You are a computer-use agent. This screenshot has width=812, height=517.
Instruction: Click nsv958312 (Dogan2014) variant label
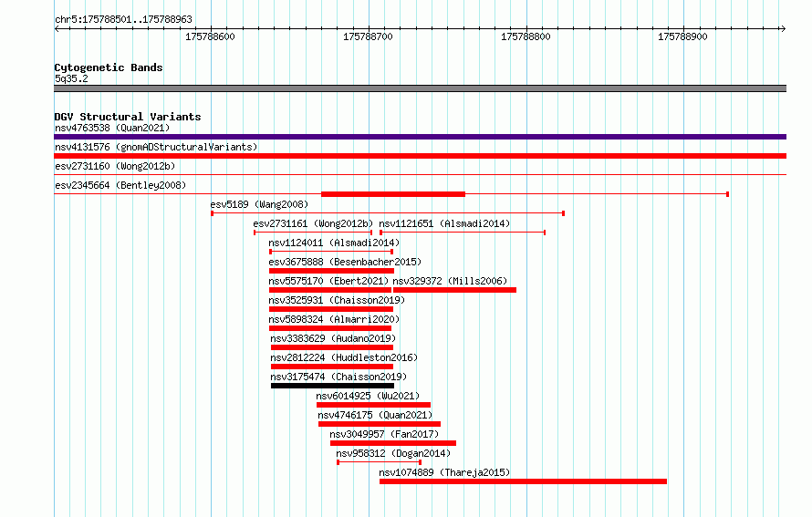[393, 453]
